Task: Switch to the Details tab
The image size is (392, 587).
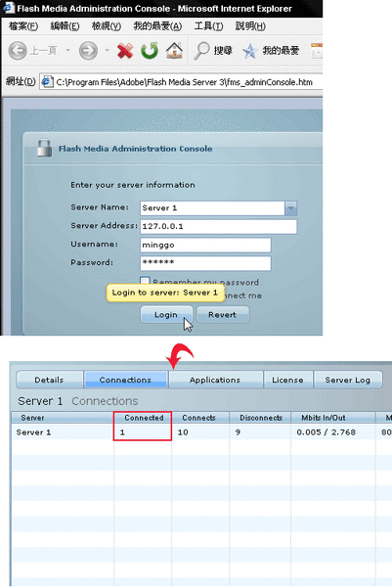Action: click(x=50, y=380)
